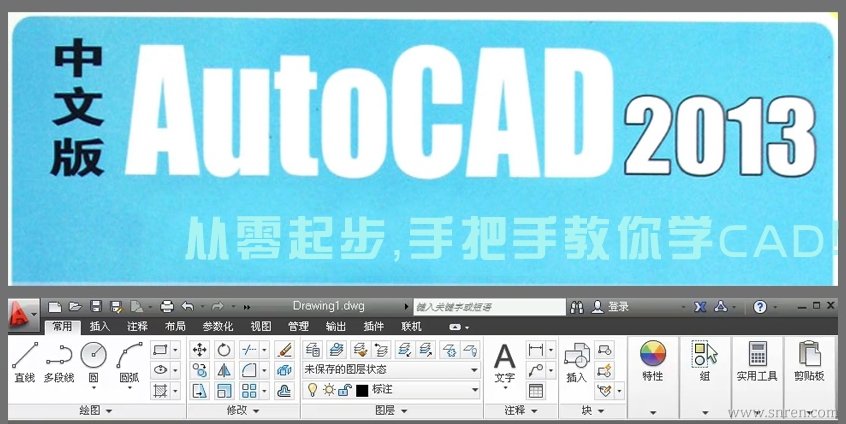The width and height of the screenshot is (846, 424).
Task: Open the unsaved layer state (未保存的图层状态) dropdown
Action: click(391, 370)
